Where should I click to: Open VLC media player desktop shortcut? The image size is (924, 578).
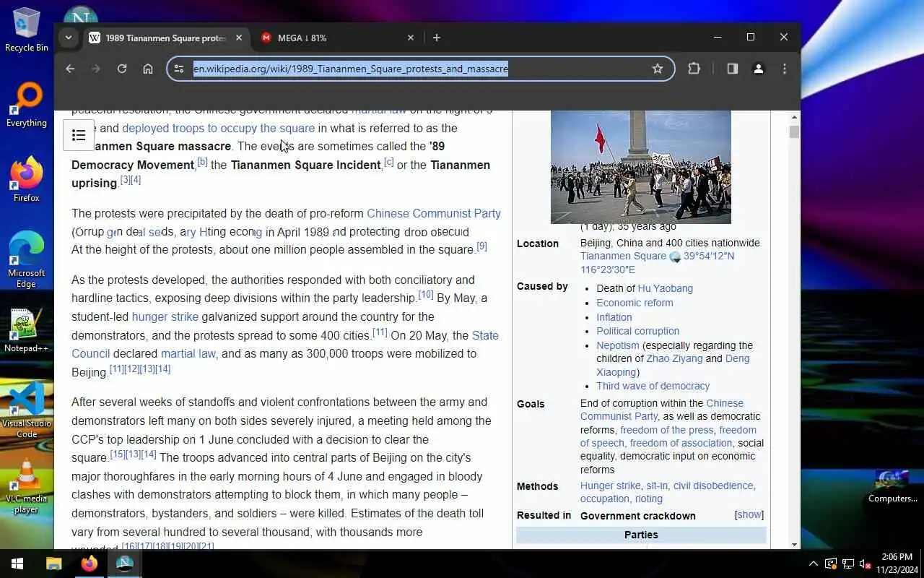(x=27, y=486)
